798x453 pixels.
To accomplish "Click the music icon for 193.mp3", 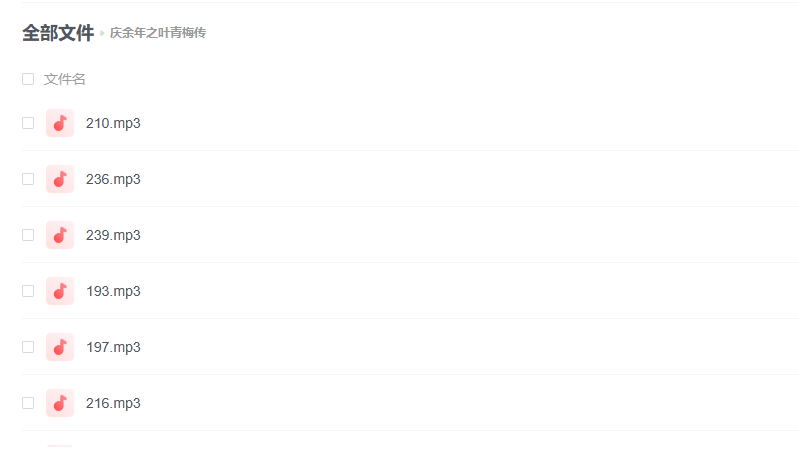I will click(60, 291).
